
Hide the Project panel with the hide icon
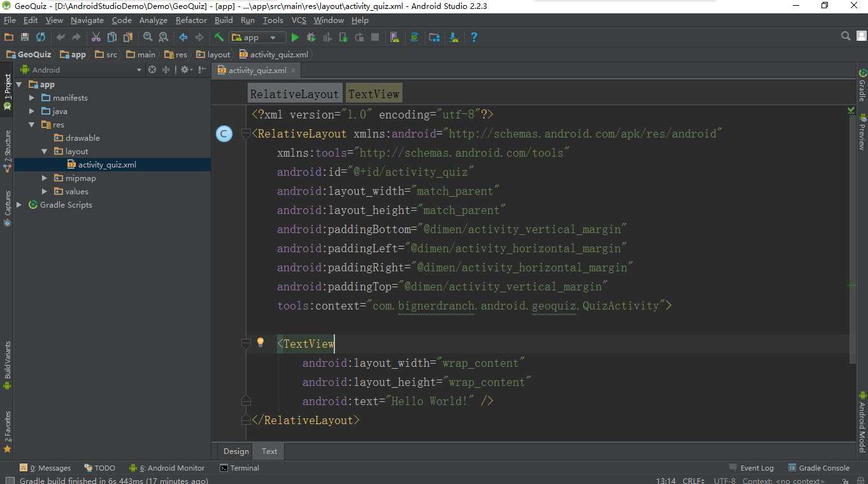(x=203, y=69)
